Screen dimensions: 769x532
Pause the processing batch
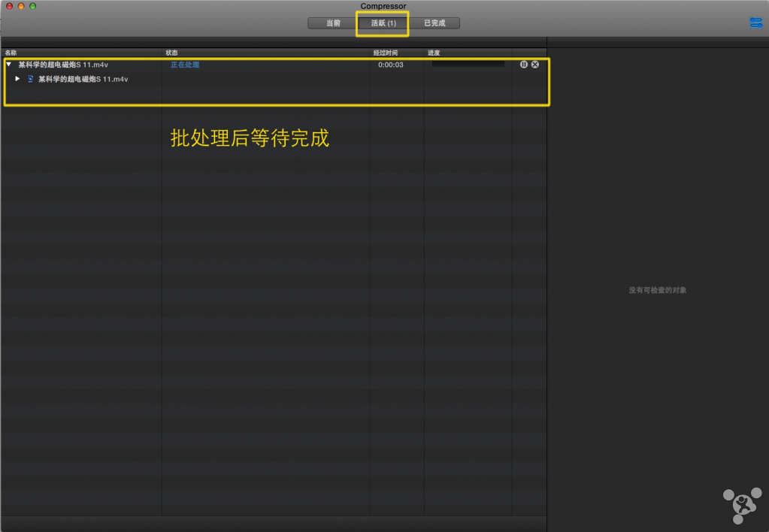(524, 65)
